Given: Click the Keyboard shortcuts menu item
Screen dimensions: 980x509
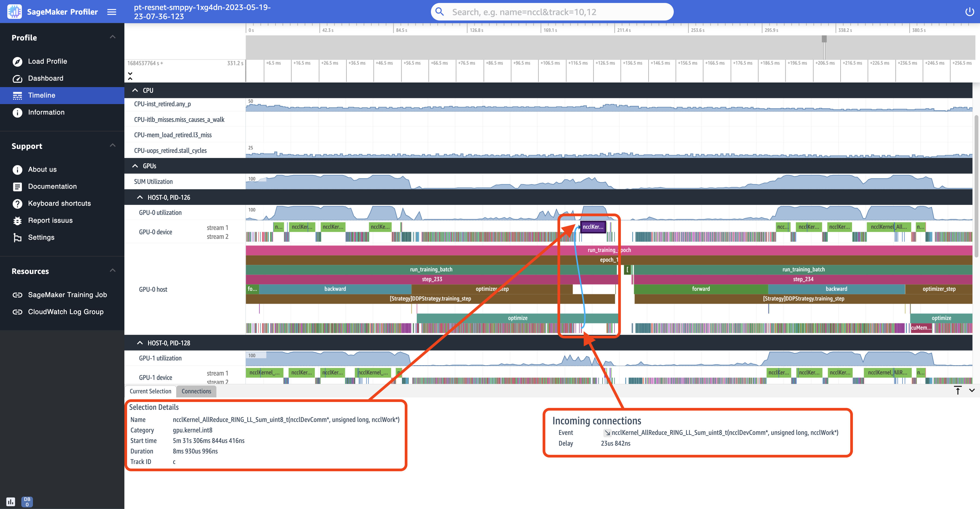Looking at the screenshot, I should point(60,203).
